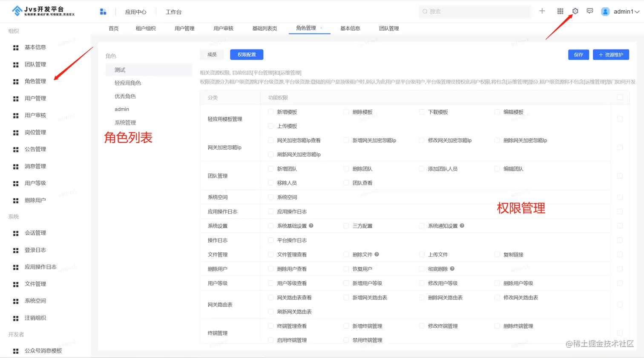Click the help icon next to 彻底删除

coord(452,268)
